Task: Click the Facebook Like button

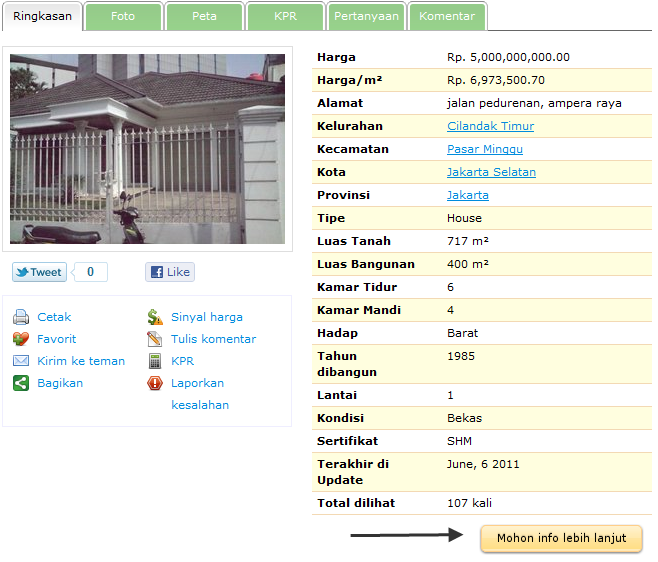Action: 170,273
